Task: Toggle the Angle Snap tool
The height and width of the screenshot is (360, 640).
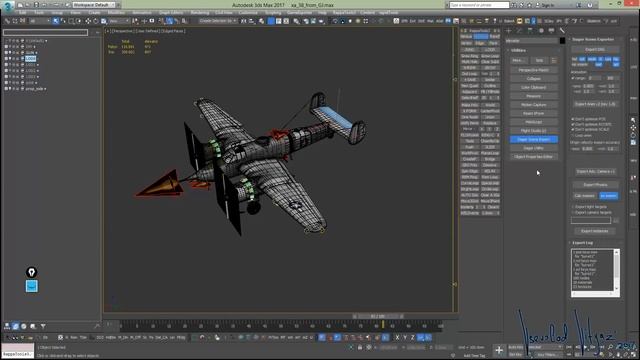Action: (x=169, y=21)
